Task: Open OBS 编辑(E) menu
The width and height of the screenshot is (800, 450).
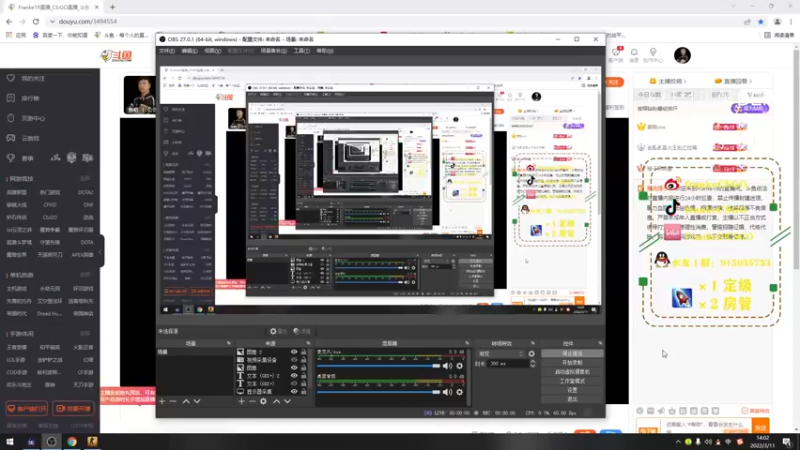Action: [x=189, y=51]
